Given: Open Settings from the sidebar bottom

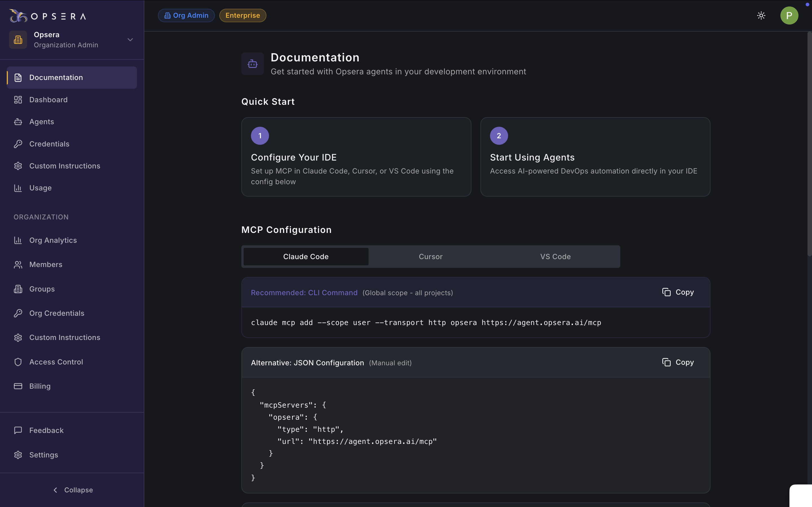Looking at the screenshot, I should (43, 455).
